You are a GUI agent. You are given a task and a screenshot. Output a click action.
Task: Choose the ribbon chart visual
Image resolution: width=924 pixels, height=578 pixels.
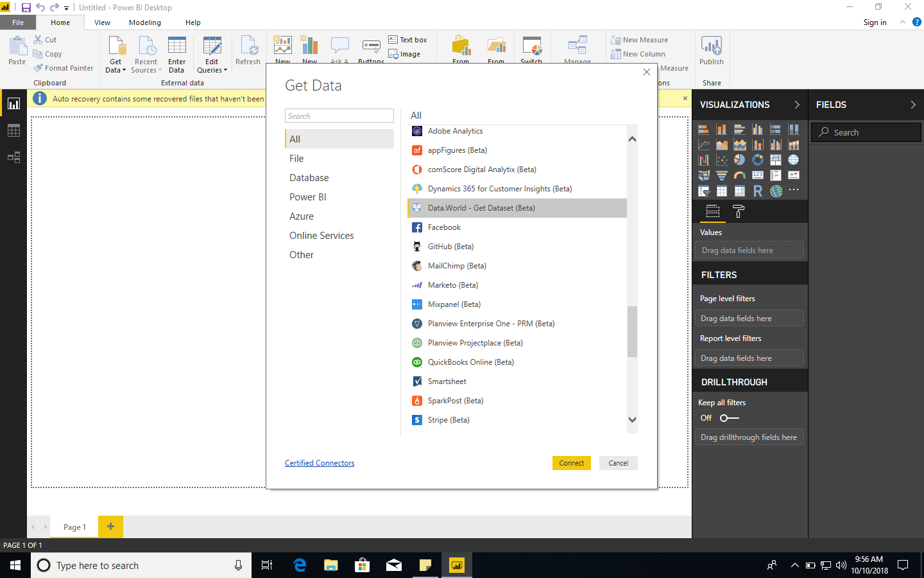(x=794, y=144)
